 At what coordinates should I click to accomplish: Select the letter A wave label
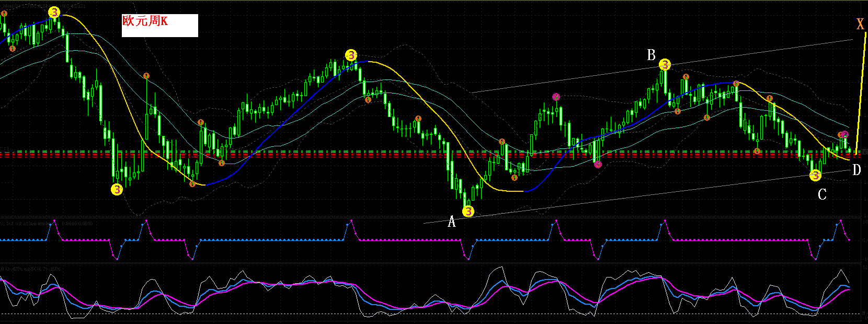click(452, 222)
